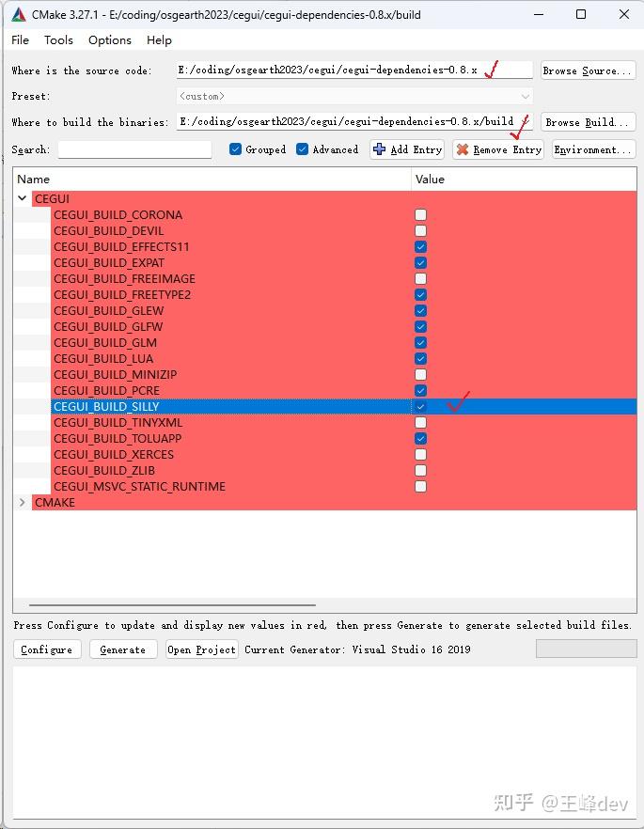Click the Name column header
The width and height of the screenshot is (644, 829).
[x=212, y=180]
